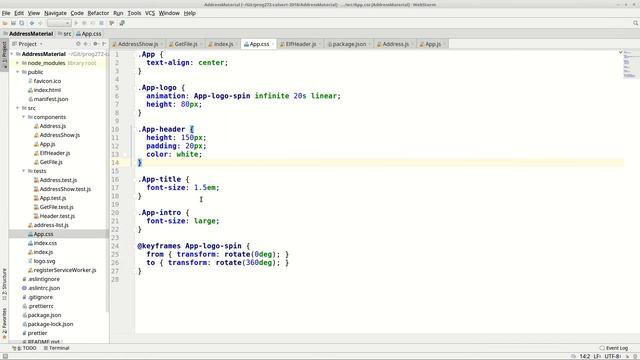
Task: Switch to the Address.js editor tab
Action: pos(395,44)
